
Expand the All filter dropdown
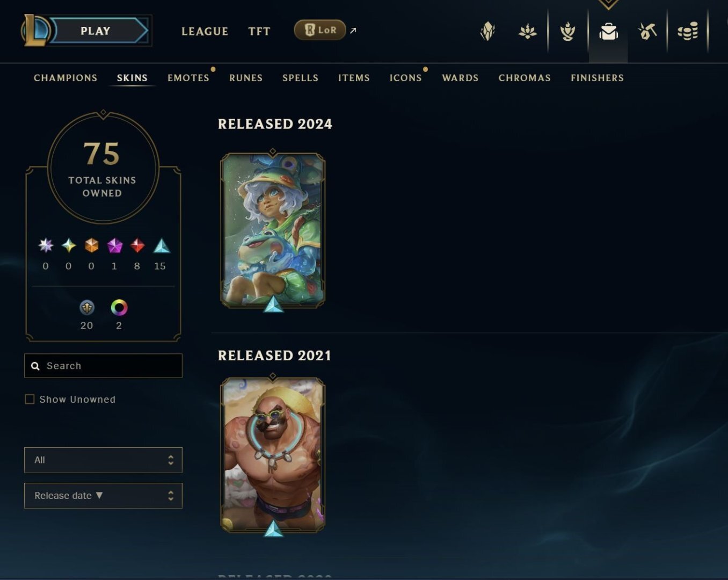(x=103, y=460)
